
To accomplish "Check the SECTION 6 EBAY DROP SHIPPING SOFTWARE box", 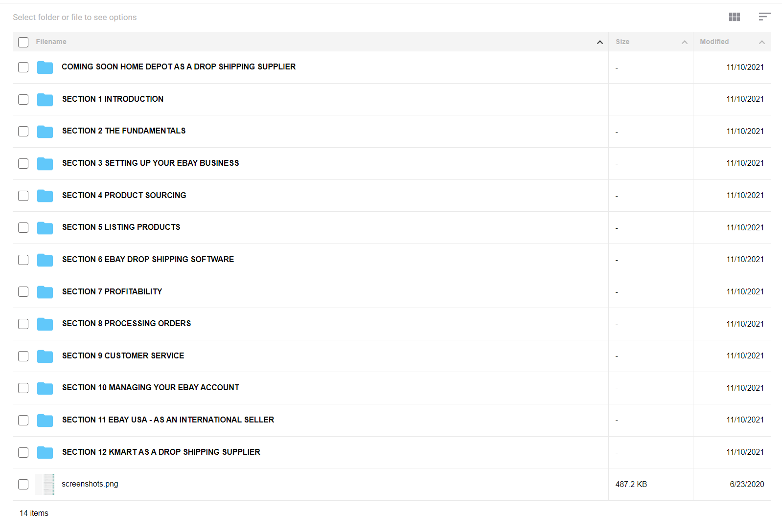I will coord(23,260).
